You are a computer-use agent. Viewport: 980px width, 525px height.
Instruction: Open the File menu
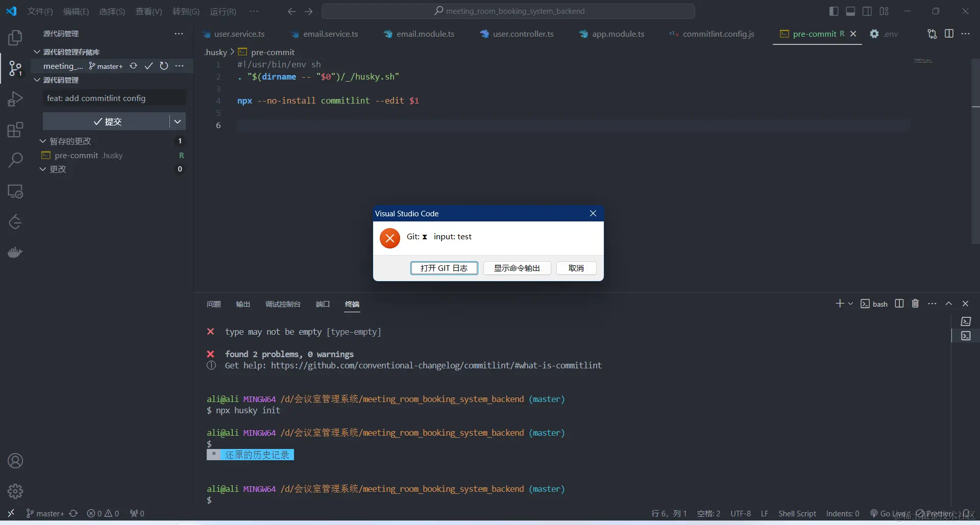click(40, 11)
